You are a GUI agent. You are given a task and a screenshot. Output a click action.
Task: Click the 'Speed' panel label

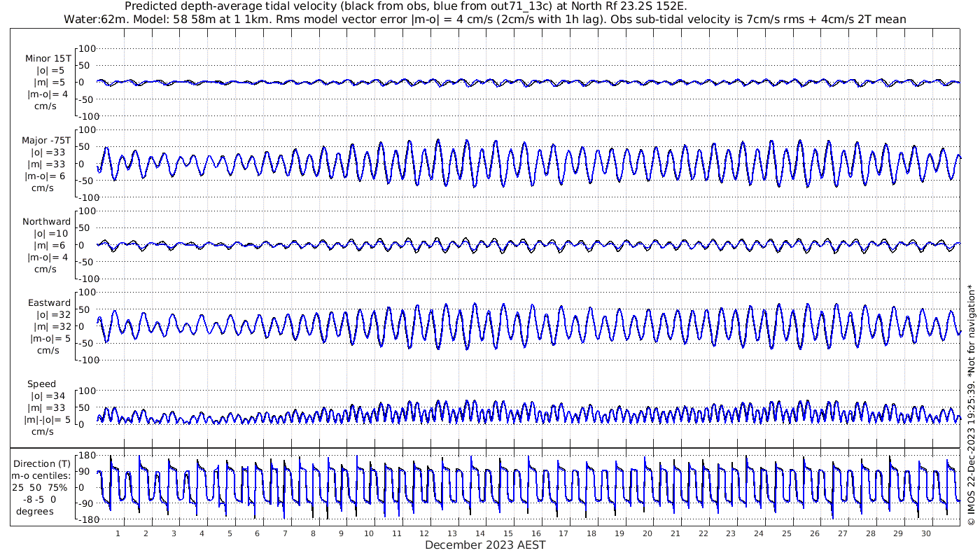click(x=41, y=384)
